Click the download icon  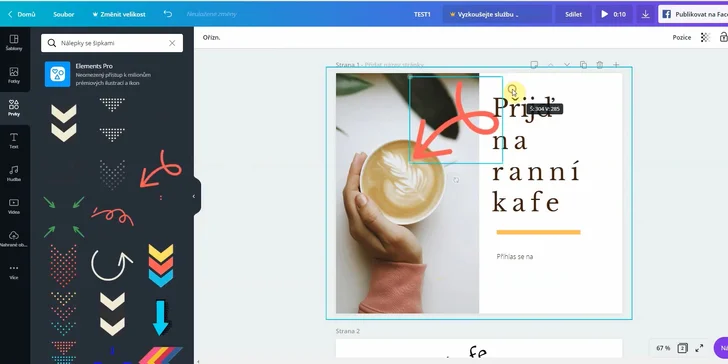click(645, 14)
